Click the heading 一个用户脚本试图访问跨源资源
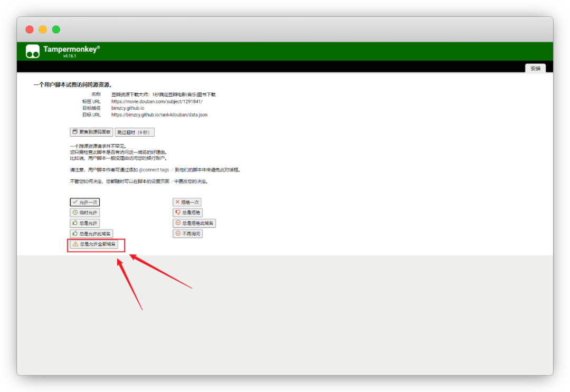The width and height of the screenshot is (570, 392). coord(73,84)
